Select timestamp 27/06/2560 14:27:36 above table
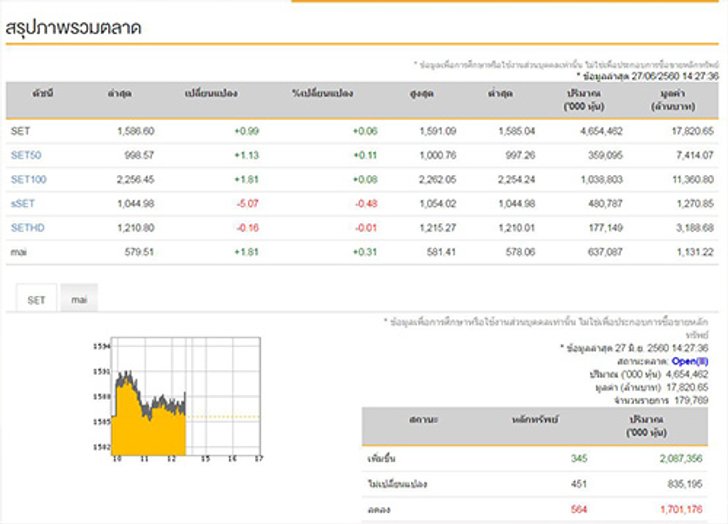This screenshot has width=728, height=524. [x=675, y=76]
